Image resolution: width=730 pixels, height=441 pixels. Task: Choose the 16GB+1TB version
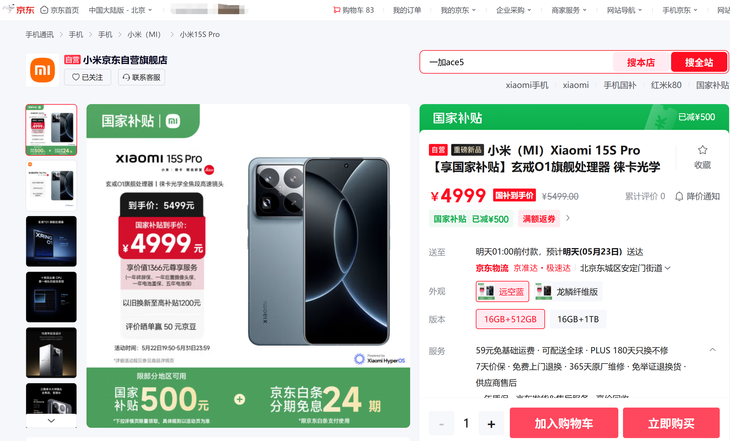click(578, 319)
